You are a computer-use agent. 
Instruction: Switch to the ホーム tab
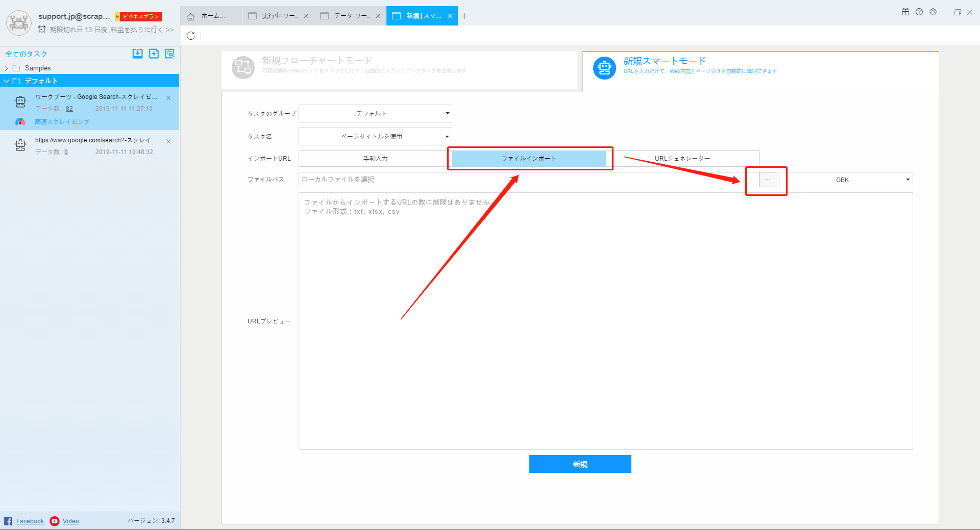[211, 16]
